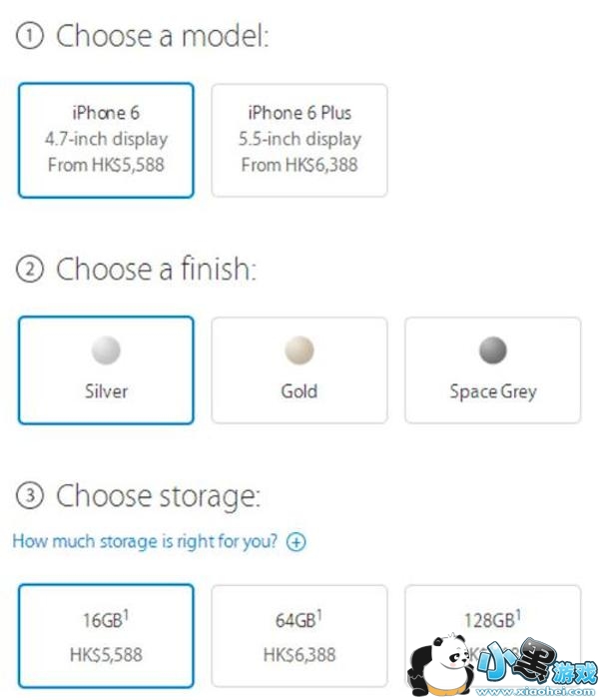Click the www.xiaohei.com watermark text

click(537, 690)
